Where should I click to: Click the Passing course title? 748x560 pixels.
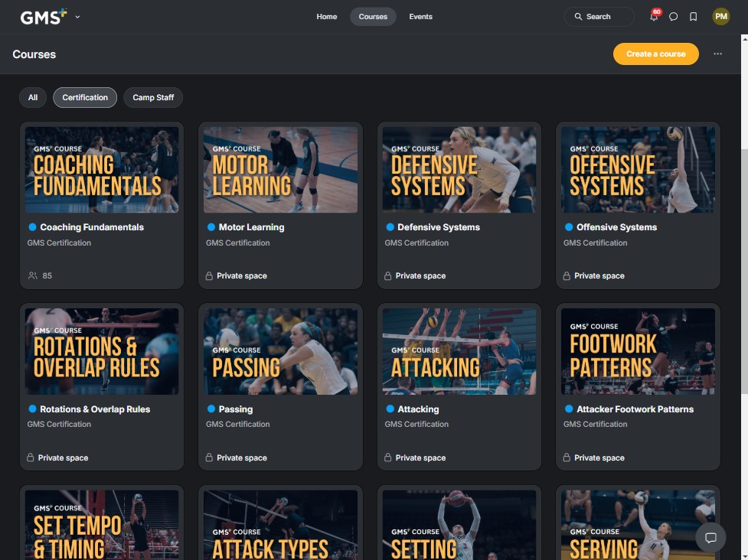[x=236, y=409]
